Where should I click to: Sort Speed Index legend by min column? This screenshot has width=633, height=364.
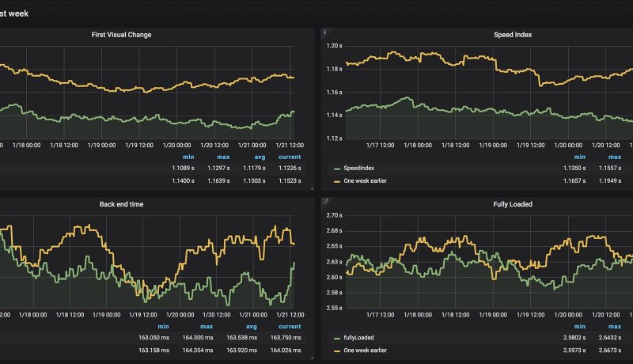tap(580, 157)
